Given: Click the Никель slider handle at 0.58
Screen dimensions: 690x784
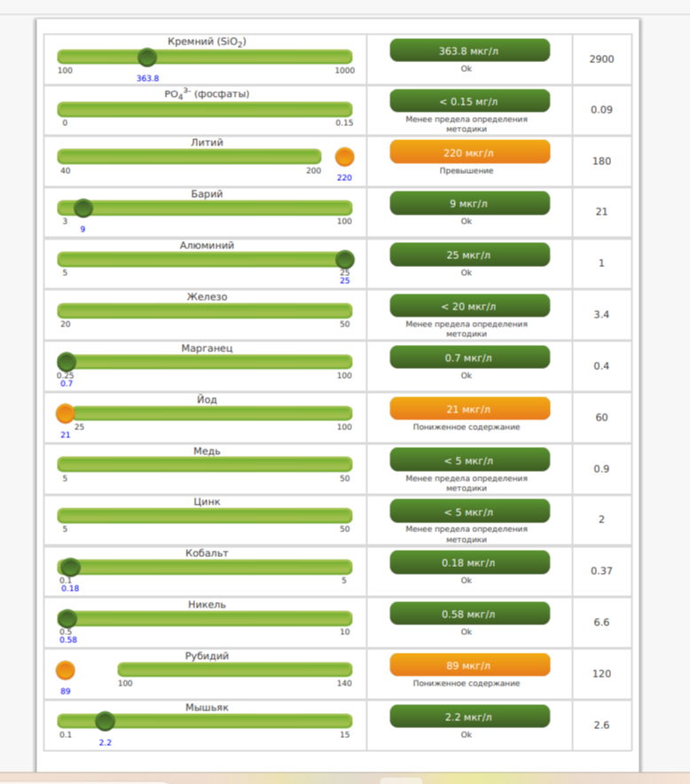Looking at the screenshot, I should pyautogui.click(x=67, y=619).
